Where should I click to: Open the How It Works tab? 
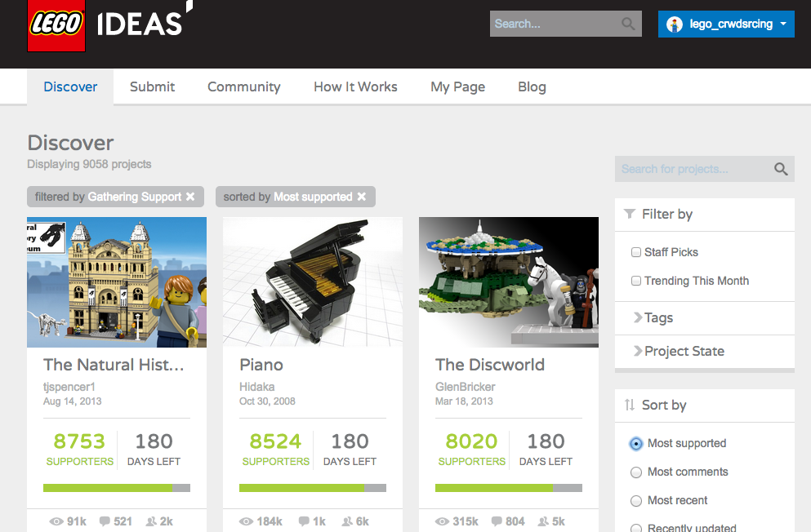[x=355, y=86]
